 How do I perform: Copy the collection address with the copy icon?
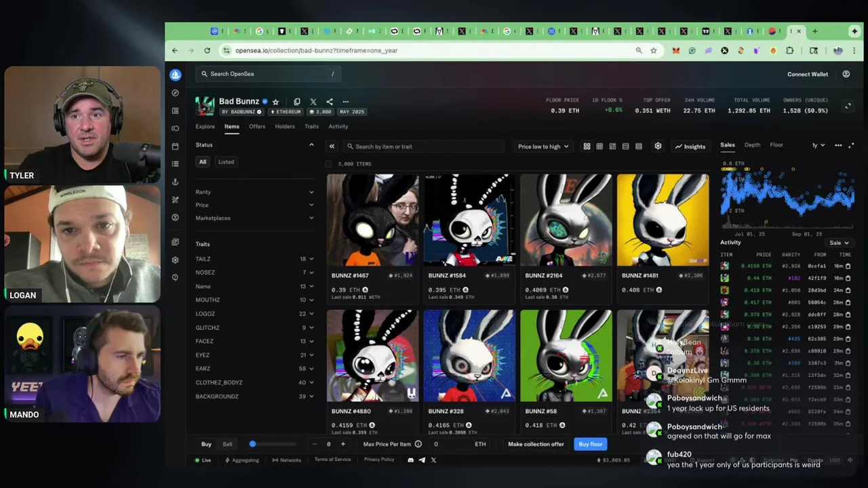[297, 102]
